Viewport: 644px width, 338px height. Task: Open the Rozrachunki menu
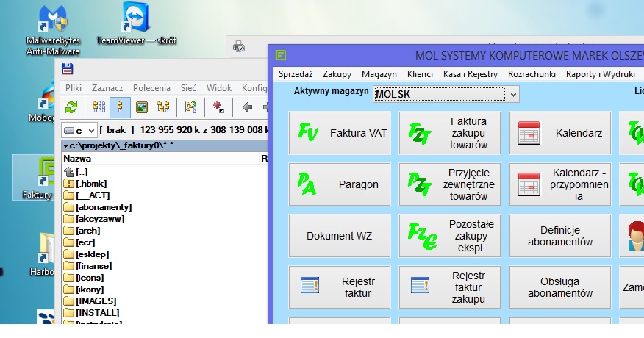pos(532,74)
